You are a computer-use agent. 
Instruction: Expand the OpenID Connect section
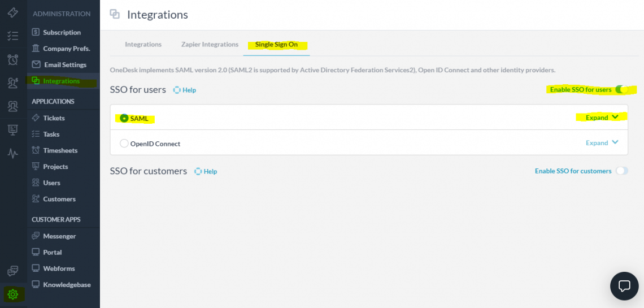tap(602, 143)
